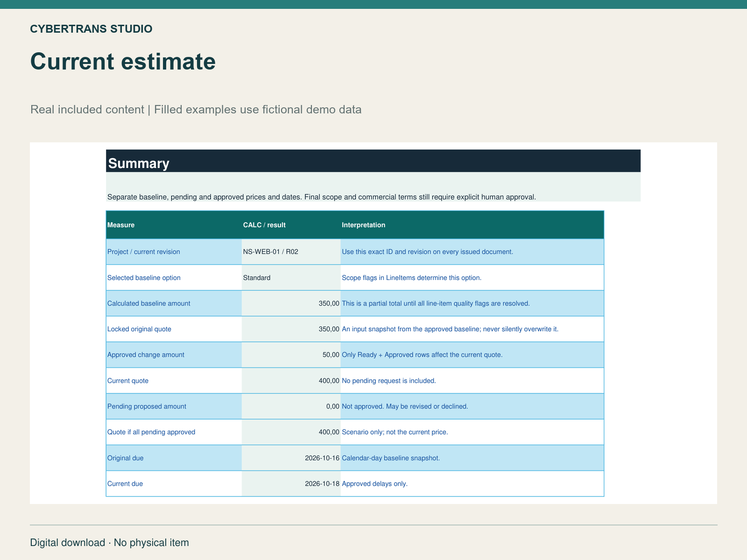Click the 'Real included content' subtitle line
The image size is (747, 560).
pyautogui.click(x=196, y=110)
